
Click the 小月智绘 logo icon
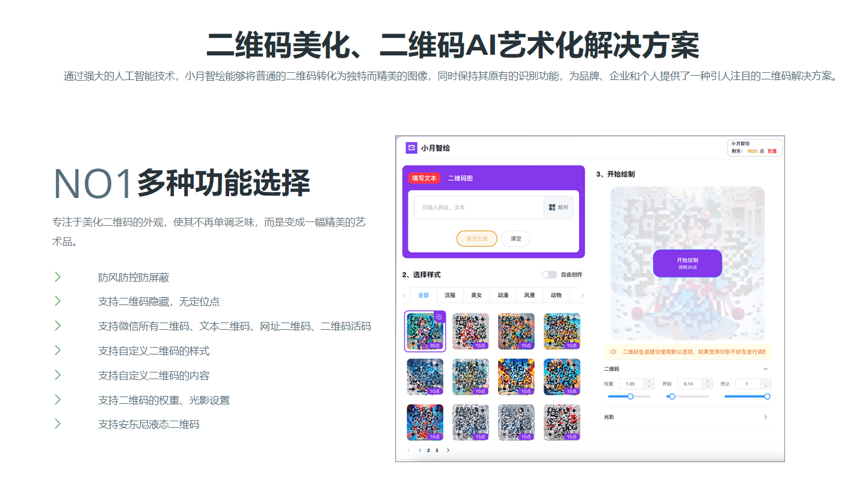411,147
